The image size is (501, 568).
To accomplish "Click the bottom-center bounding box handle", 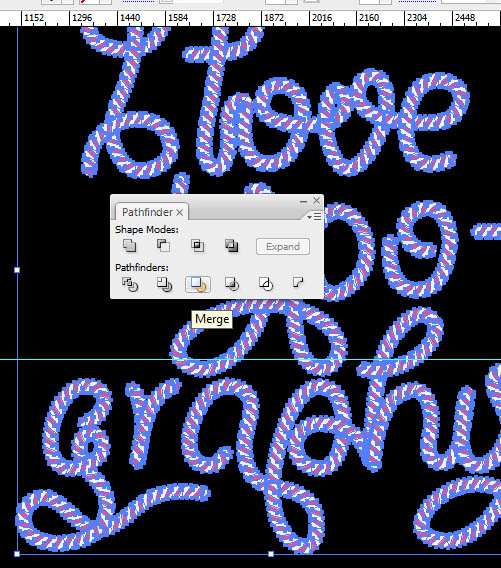I will (271, 554).
